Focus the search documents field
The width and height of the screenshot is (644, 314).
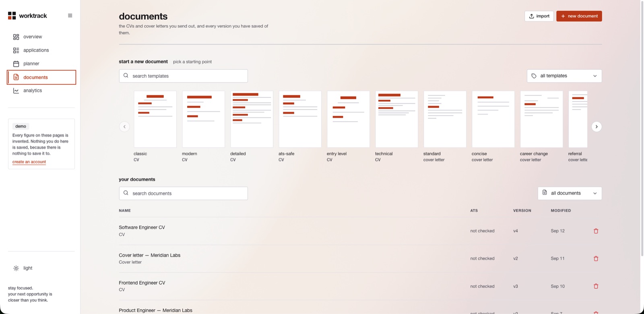[x=183, y=193]
